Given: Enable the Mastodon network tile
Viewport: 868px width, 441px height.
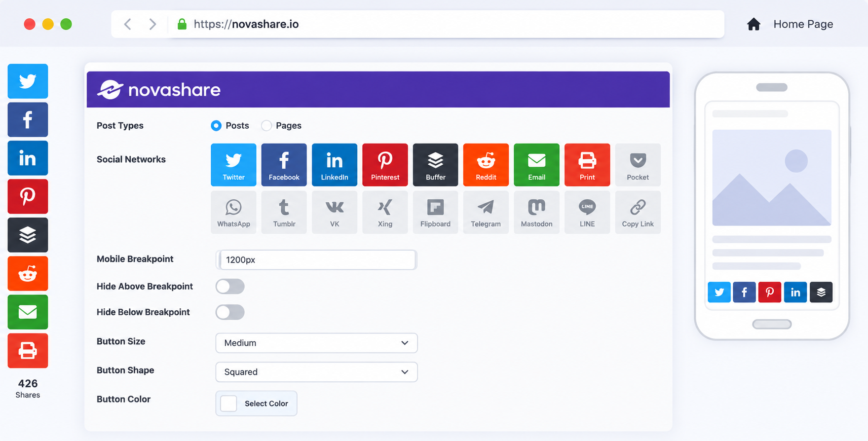Looking at the screenshot, I should (x=536, y=212).
